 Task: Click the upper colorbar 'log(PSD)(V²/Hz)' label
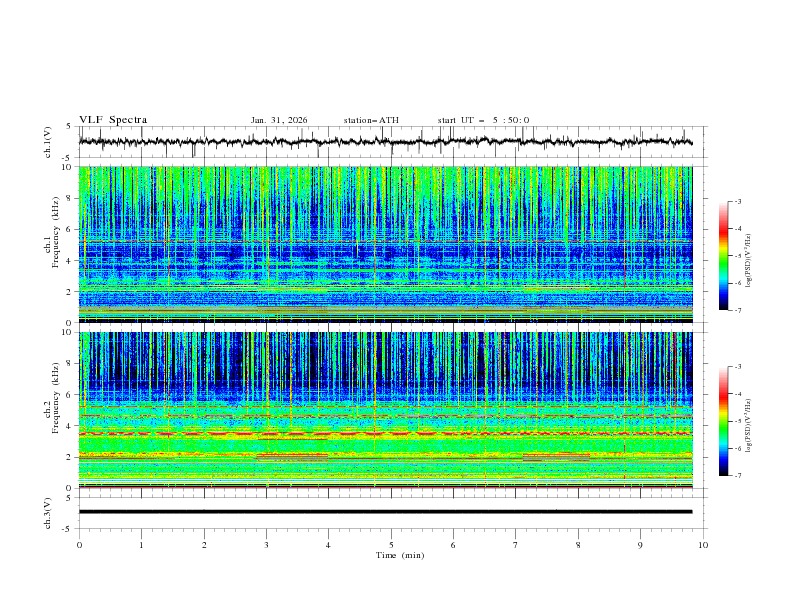pyautogui.click(x=748, y=261)
